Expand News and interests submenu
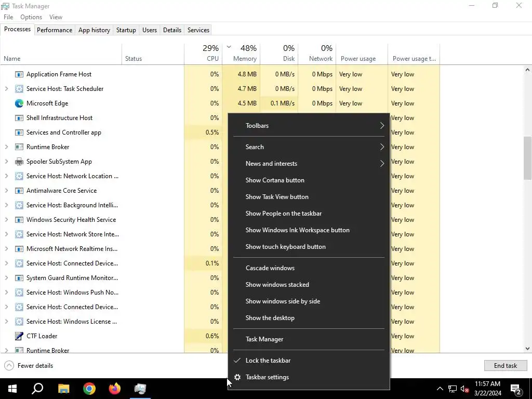532x399 pixels. [x=309, y=164]
